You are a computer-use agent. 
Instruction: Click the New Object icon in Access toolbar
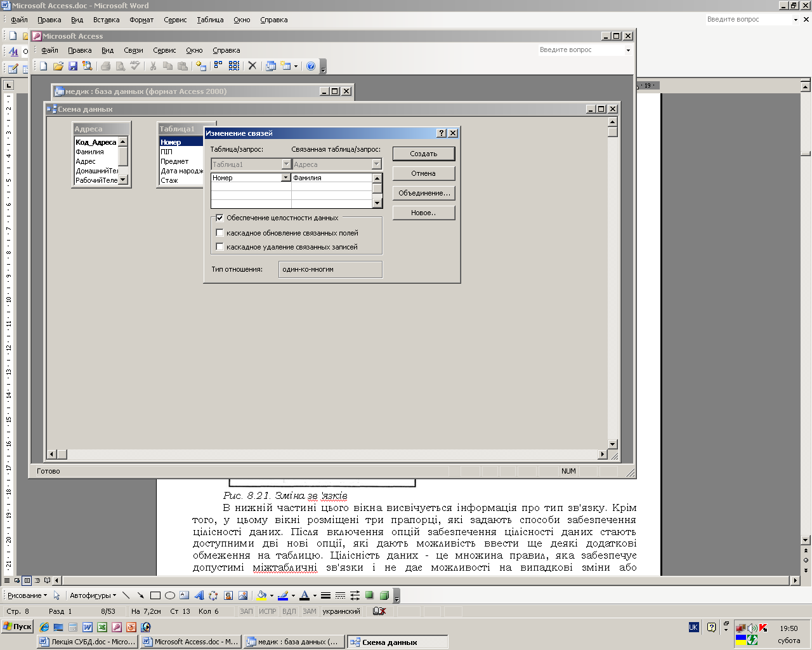(285, 66)
